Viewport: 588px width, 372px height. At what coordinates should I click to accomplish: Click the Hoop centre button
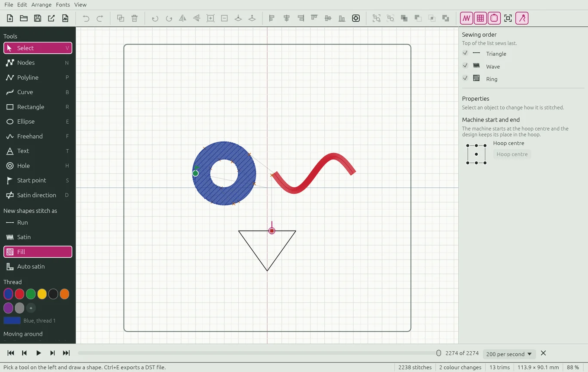(512, 154)
